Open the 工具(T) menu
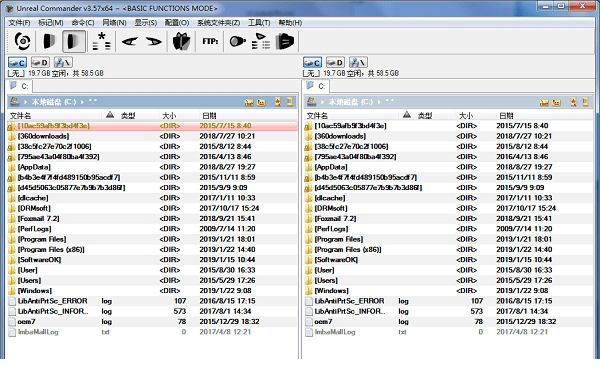 tap(259, 23)
